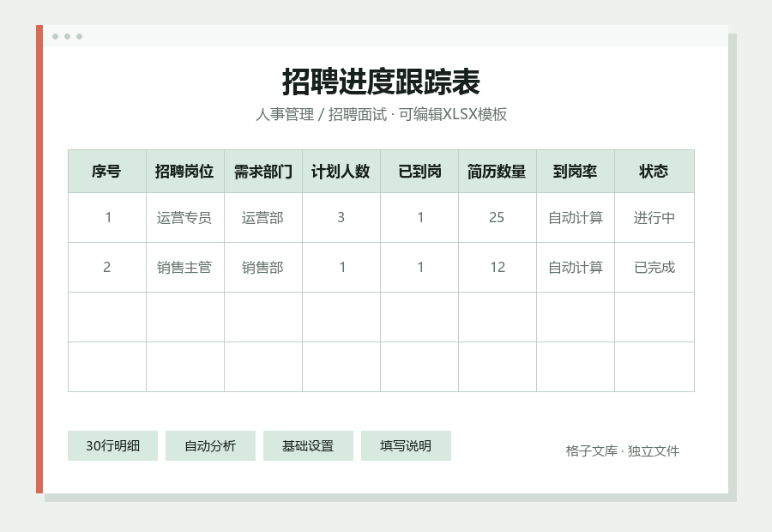Select the 进行中 status cell
Screen dimensions: 772x532
point(654,218)
